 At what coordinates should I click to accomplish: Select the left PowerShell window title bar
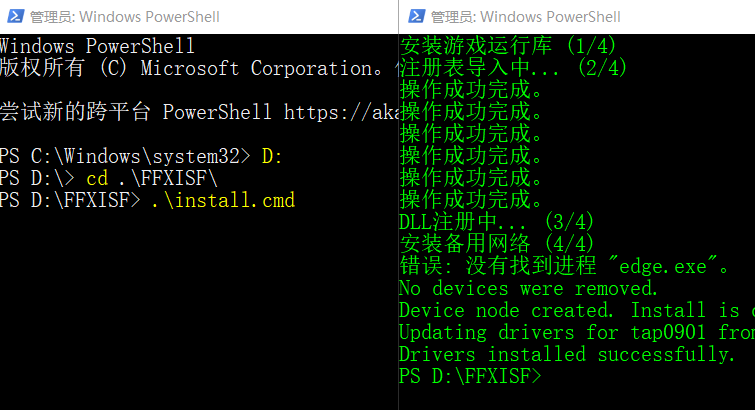tap(199, 17)
